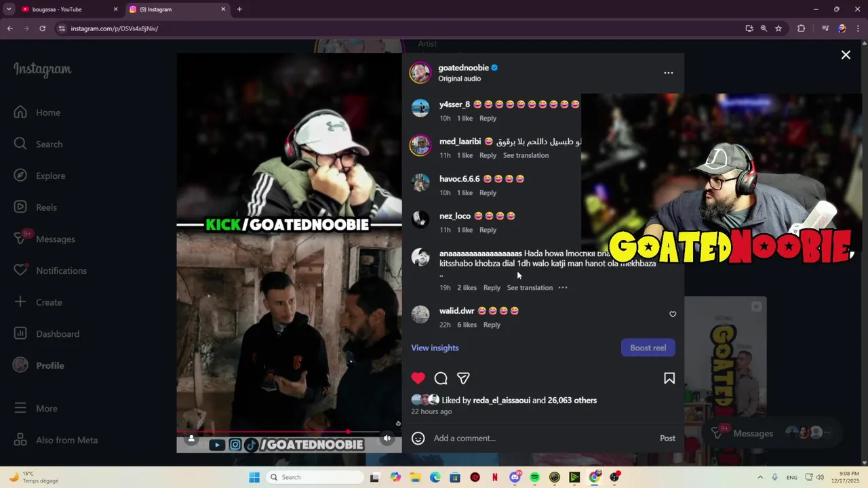
Task: Go back in browser history
Action: pos(10,28)
